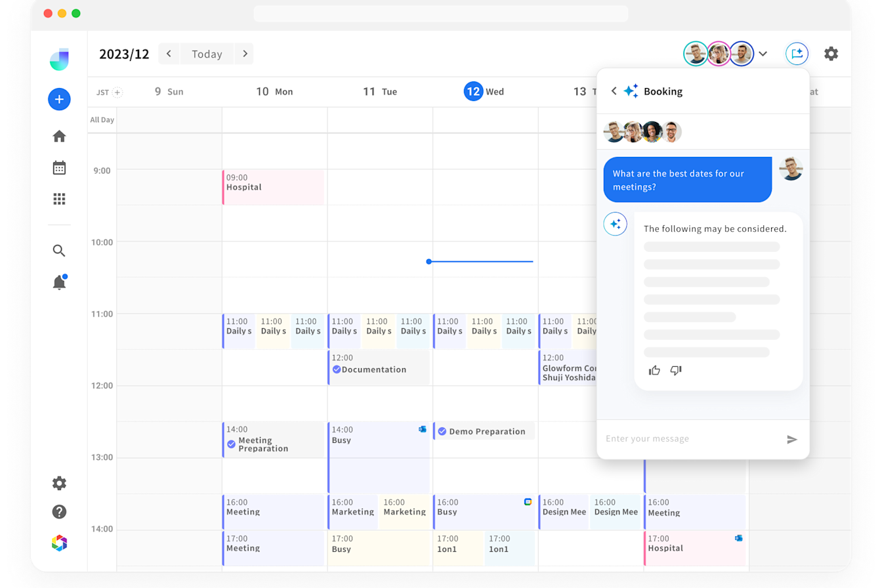Image resolution: width=882 pixels, height=588 pixels.
Task: Open the 16:00 Busy event on Wednesday
Action: click(484, 512)
